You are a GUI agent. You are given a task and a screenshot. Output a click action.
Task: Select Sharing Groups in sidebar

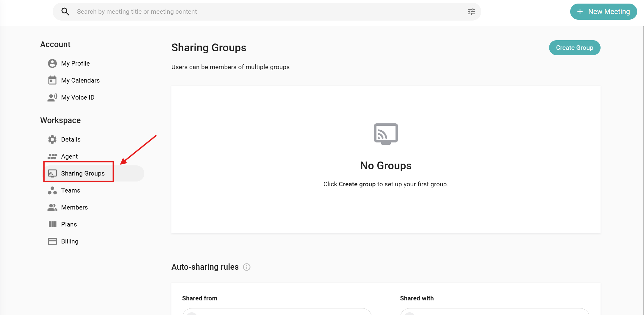(x=83, y=173)
